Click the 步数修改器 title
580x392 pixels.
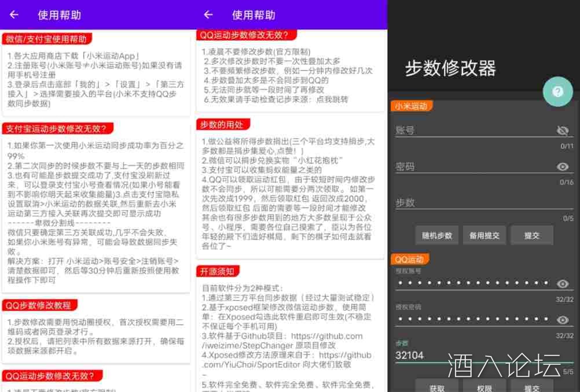(x=450, y=68)
